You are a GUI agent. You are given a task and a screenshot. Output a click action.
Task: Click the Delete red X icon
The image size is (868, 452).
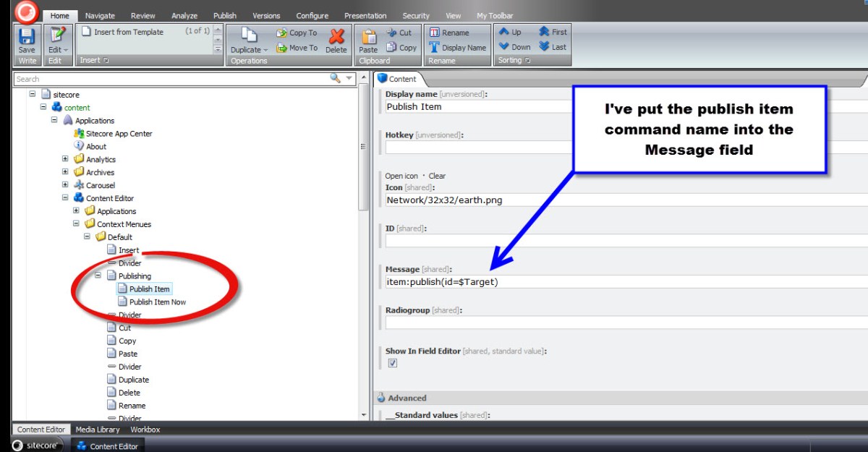(x=336, y=36)
